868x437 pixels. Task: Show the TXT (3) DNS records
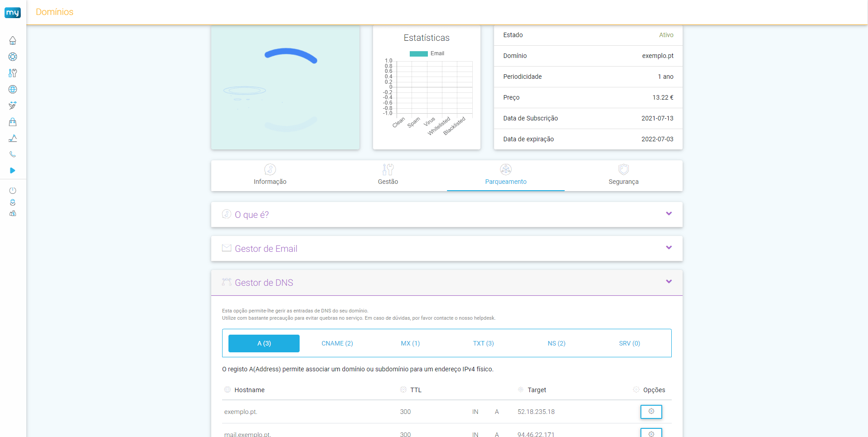483,344
